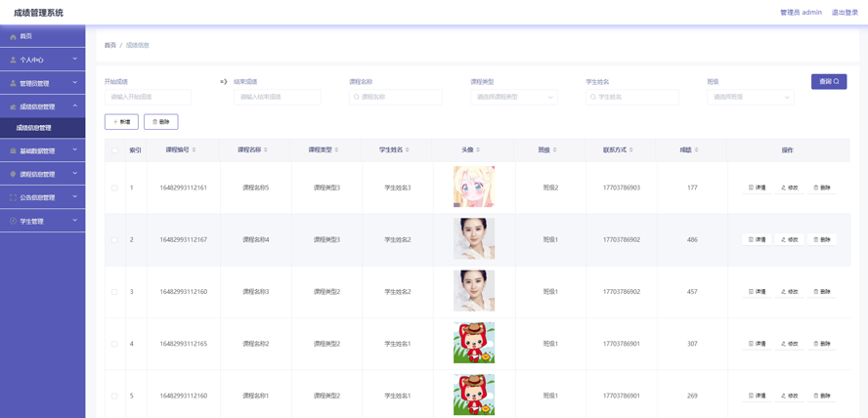Click the sort icon on 联系方式 column
Screen dimensions: 868x418
tap(633, 150)
